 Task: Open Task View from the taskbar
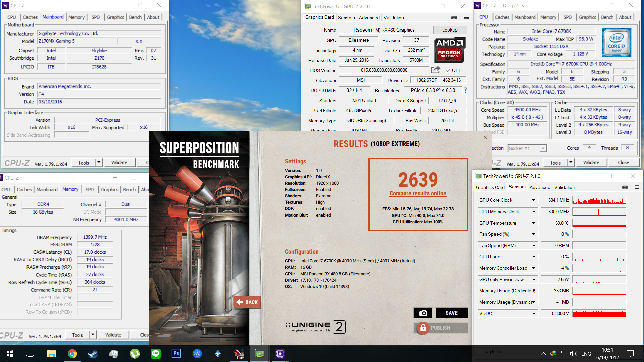[x=30, y=353]
